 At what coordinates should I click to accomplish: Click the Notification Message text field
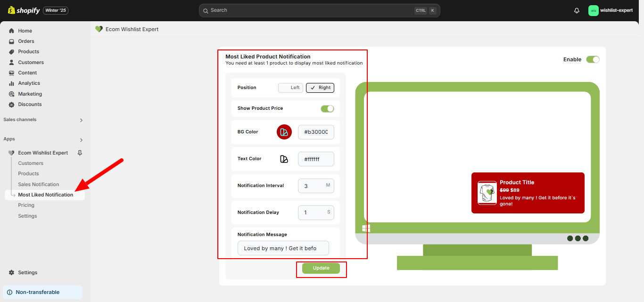pyautogui.click(x=283, y=248)
